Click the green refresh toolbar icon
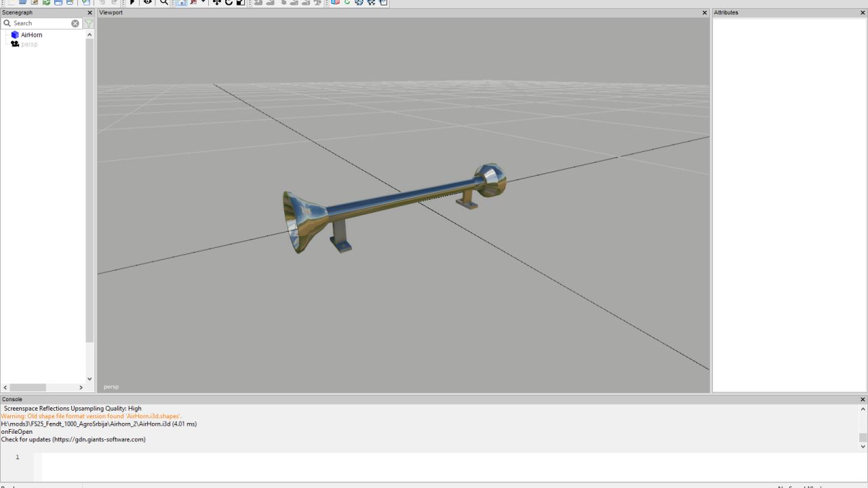Screen dimensions: 868x488 pyautogui.click(x=347, y=3)
